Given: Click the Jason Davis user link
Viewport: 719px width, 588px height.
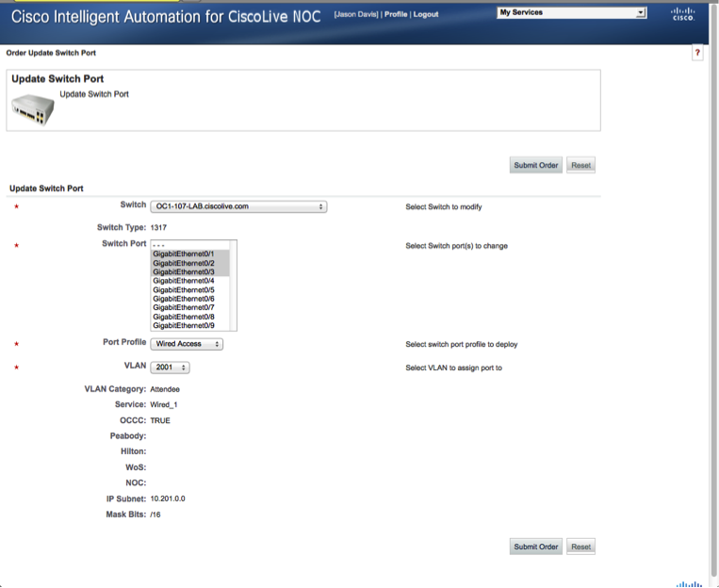Looking at the screenshot, I should [x=356, y=14].
